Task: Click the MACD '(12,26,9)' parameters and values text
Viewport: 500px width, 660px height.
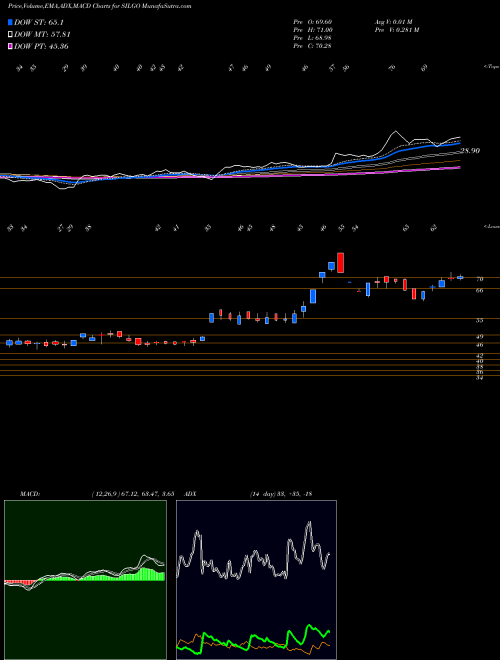Action: tap(133, 494)
